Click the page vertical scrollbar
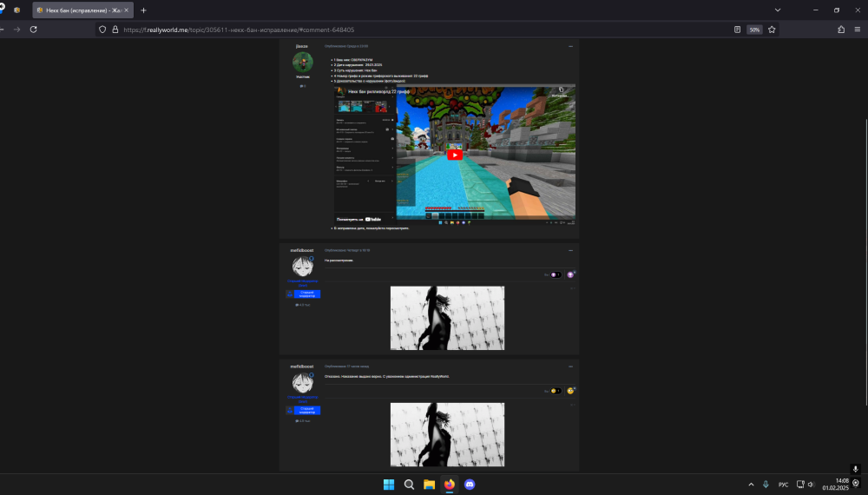 865,261
